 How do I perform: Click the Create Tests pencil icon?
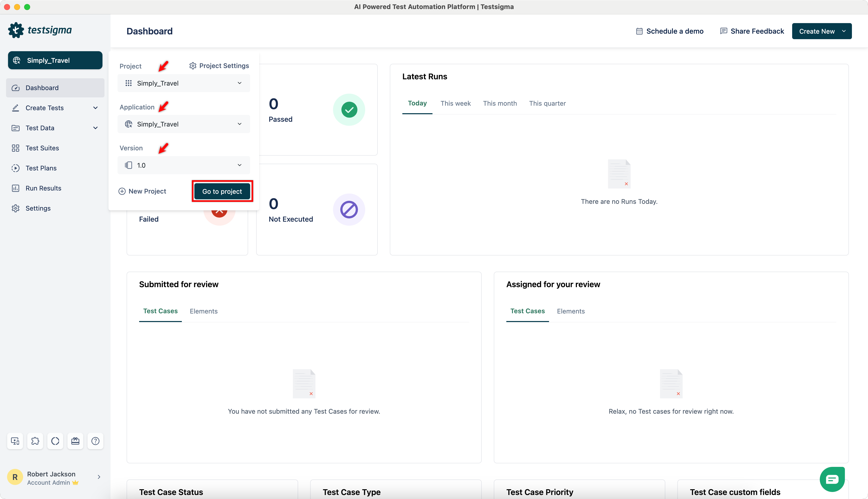[x=15, y=108]
